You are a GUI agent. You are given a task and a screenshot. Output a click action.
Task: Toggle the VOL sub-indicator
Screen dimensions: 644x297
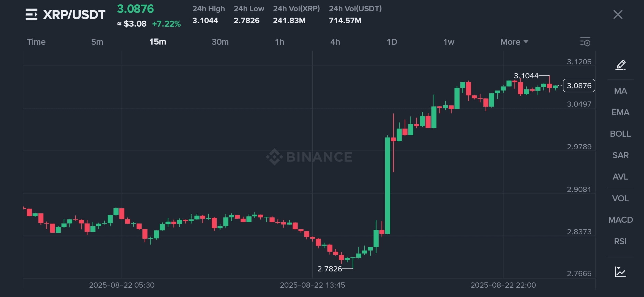click(x=620, y=198)
